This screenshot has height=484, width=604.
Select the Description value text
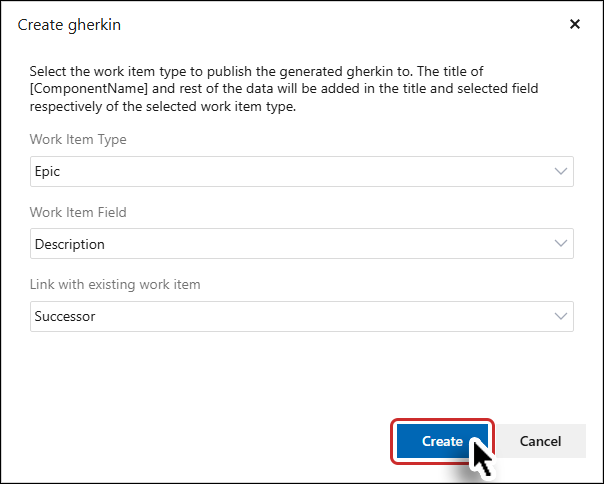(69, 244)
